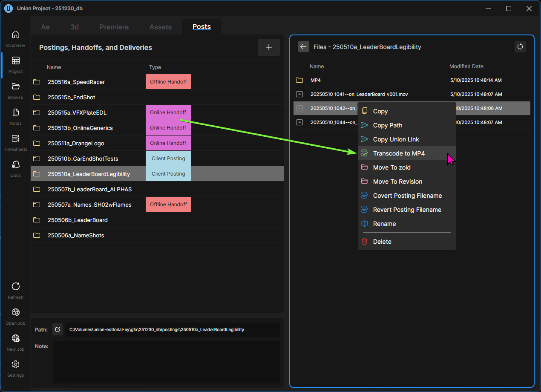541x392 pixels.
Task: Select the 250515a_VFXPlateEDL posting
Action: pos(157,112)
